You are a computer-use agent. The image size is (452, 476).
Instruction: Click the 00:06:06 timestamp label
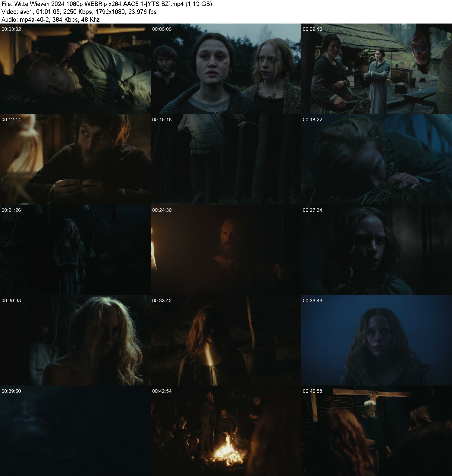point(162,29)
